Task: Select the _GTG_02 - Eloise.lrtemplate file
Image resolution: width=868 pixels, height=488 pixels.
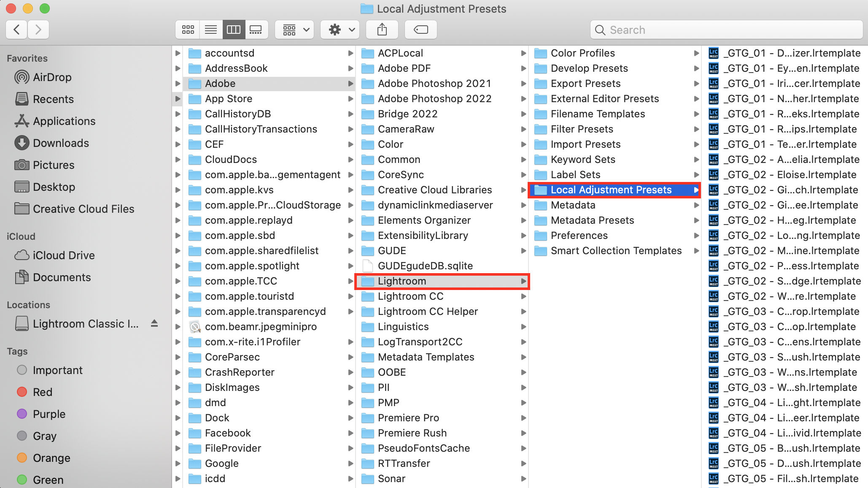Action: click(x=785, y=175)
